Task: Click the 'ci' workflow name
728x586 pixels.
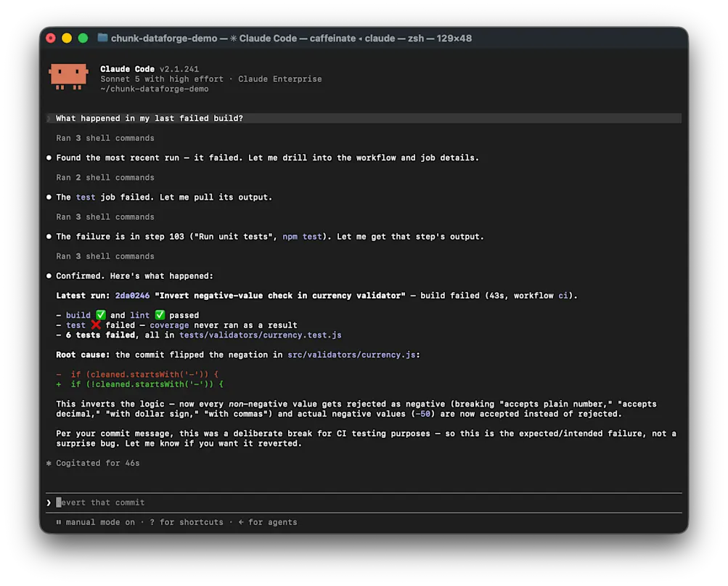Action: (x=563, y=296)
